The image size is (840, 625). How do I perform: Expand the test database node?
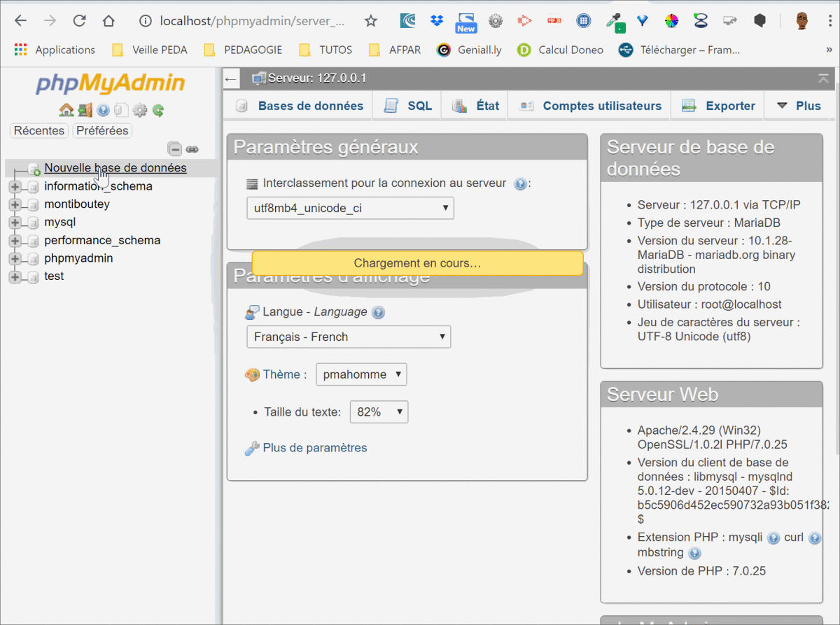point(15,276)
